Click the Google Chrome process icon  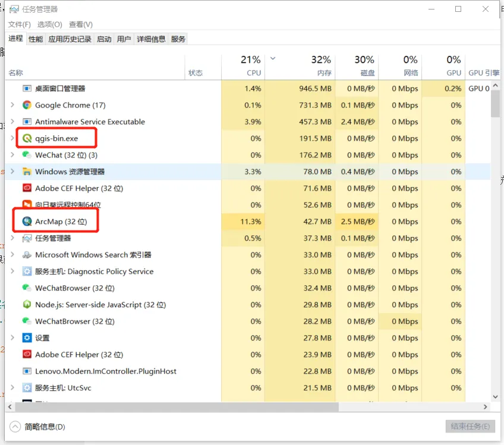tap(27, 105)
